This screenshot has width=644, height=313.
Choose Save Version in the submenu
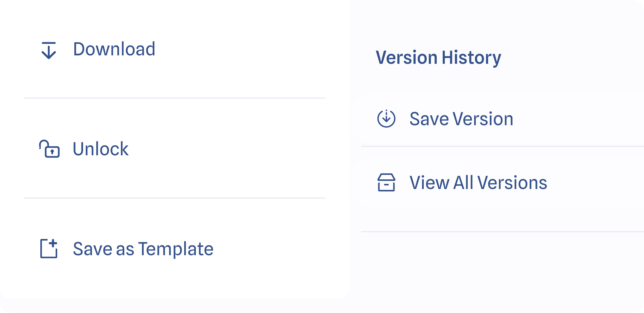tap(461, 119)
